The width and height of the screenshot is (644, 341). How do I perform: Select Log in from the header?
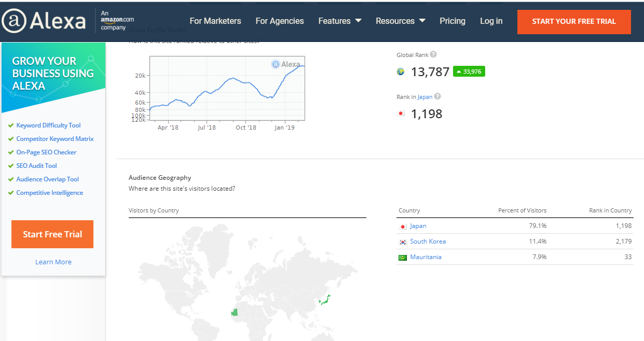pos(491,21)
